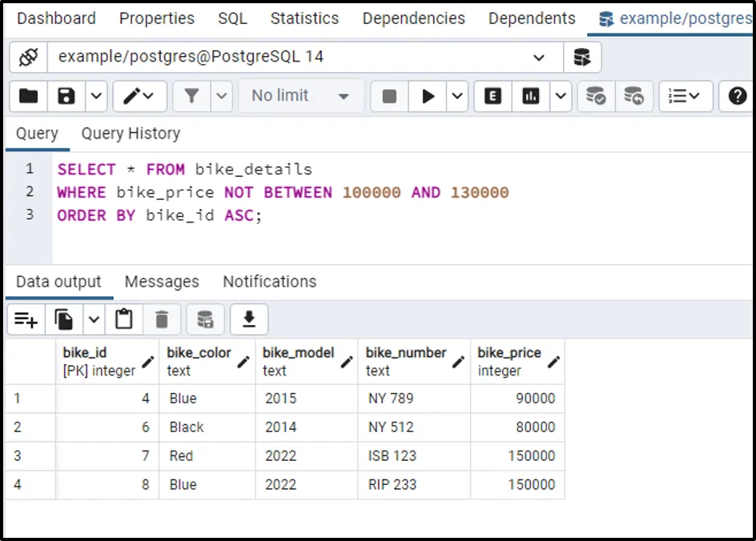The image size is (756, 541).
Task: Expand the No limit rows dropdown
Action: coord(301,96)
